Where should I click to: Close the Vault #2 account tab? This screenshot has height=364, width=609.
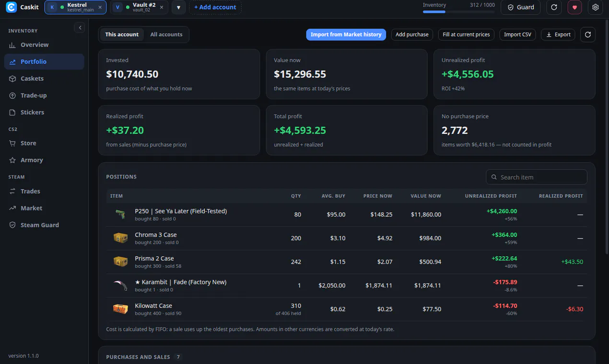[162, 7]
